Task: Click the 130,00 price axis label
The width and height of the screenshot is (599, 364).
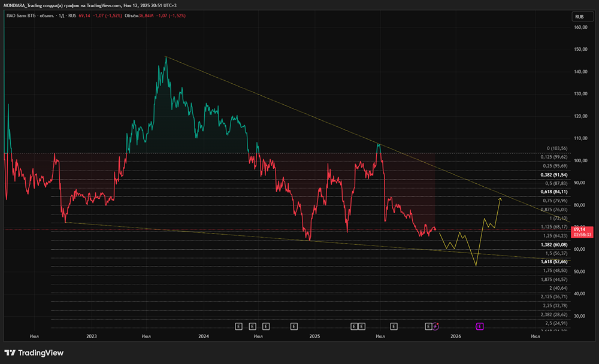Action: pos(580,94)
